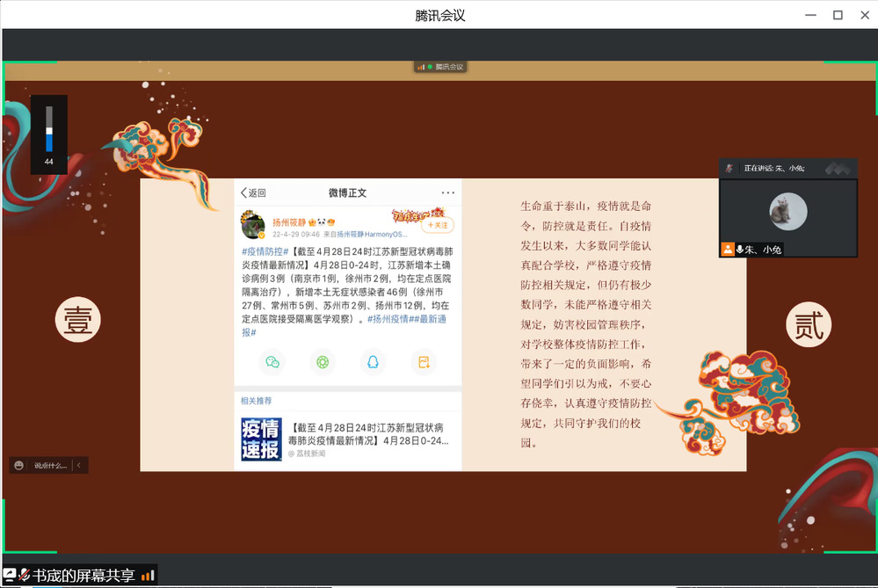Click the 腾讯会议 window title text
Screen dimensions: 878x588
pyautogui.click(x=440, y=15)
